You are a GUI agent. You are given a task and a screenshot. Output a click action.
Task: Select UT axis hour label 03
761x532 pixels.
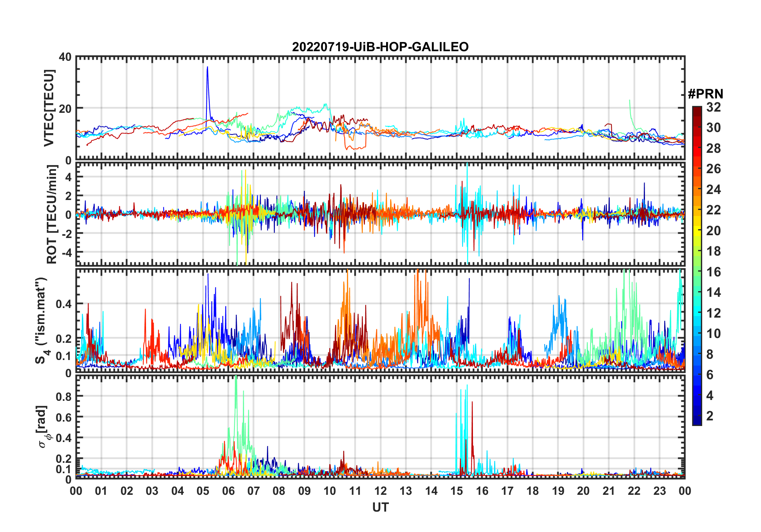point(152,491)
